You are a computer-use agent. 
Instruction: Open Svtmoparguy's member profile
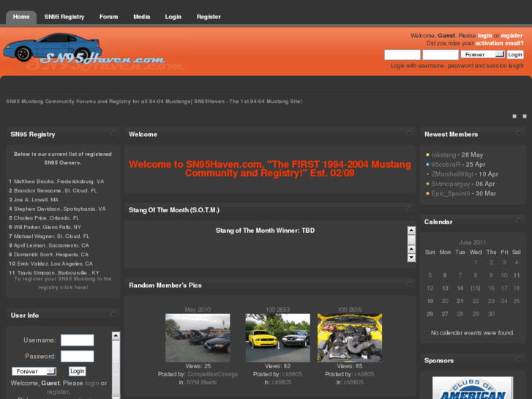(x=451, y=184)
